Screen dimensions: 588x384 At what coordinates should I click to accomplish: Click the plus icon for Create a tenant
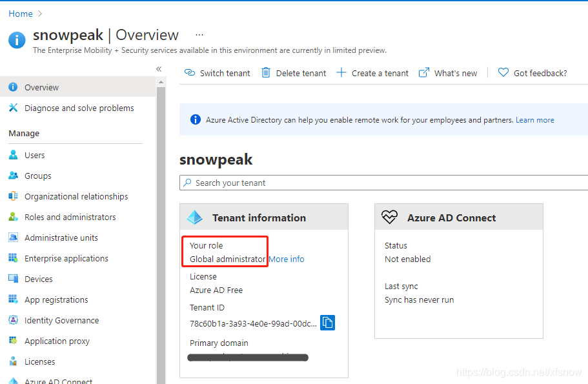tap(341, 72)
